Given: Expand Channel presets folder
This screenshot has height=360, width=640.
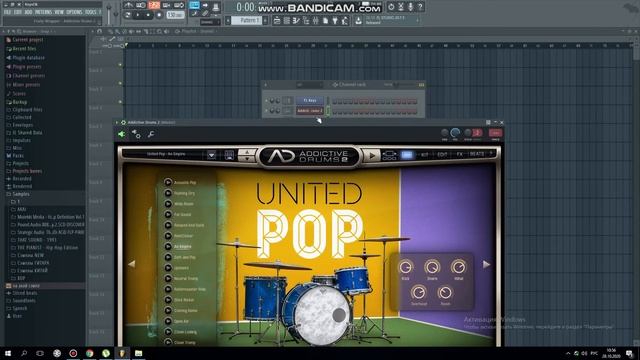Looking at the screenshot, I should pos(29,76).
